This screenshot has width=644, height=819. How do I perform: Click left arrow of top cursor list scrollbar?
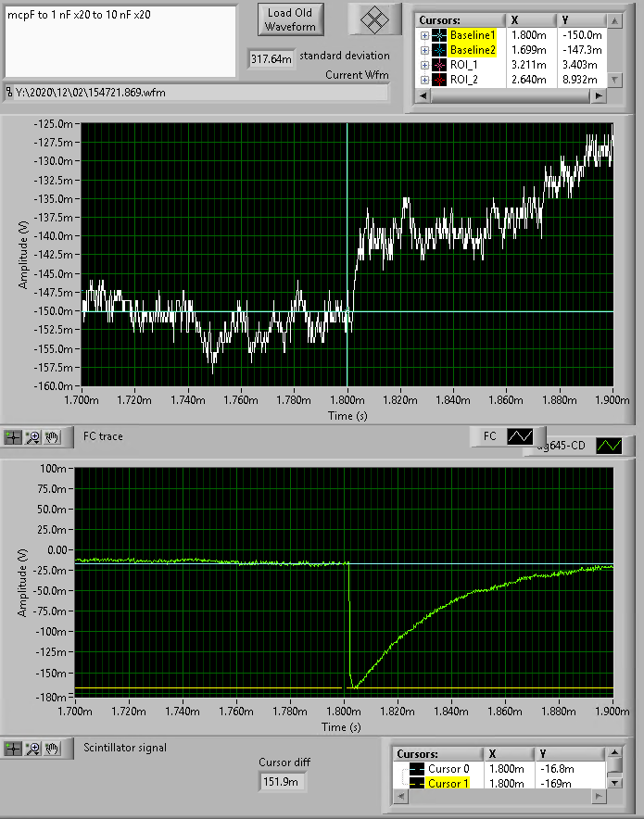pyautogui.click(x=423, y=95)
